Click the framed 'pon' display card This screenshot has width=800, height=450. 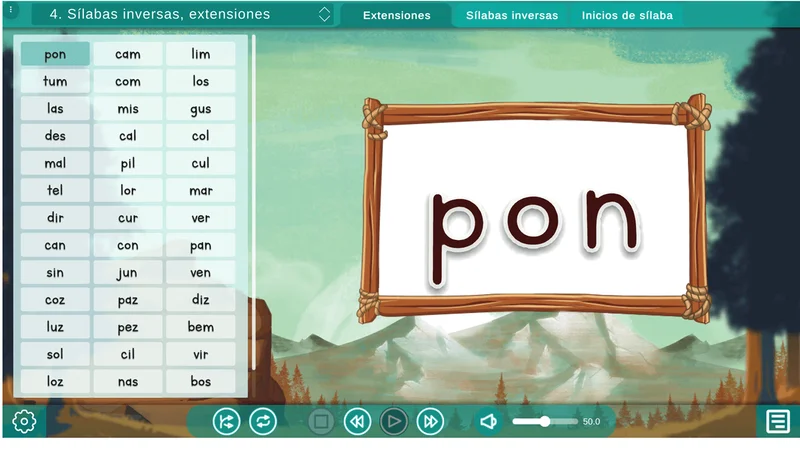(535, 209)
